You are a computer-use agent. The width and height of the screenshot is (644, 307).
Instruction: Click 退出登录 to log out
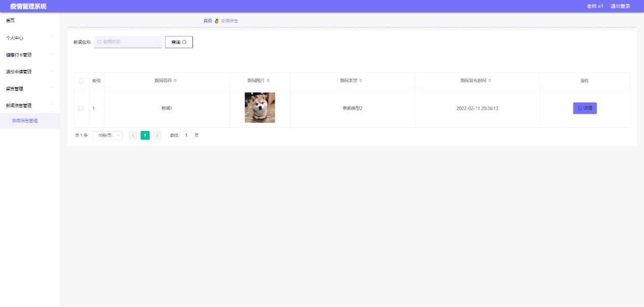[620, 6]
